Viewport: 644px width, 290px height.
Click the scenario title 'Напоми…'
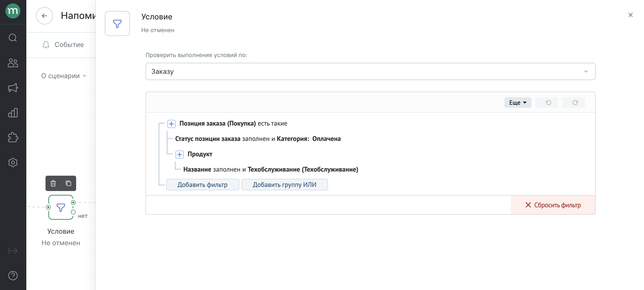click(x=78, y=16)
